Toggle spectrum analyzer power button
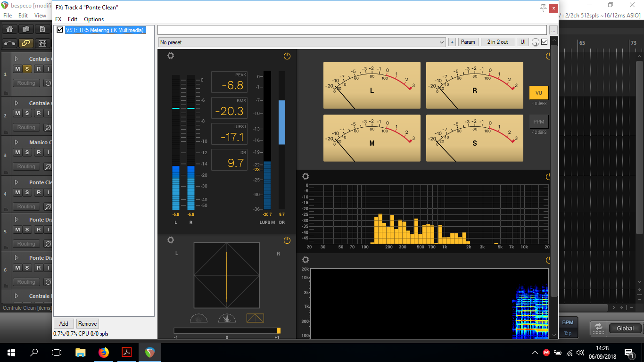Viewport: 644px width, 362px height. (548, 177)
